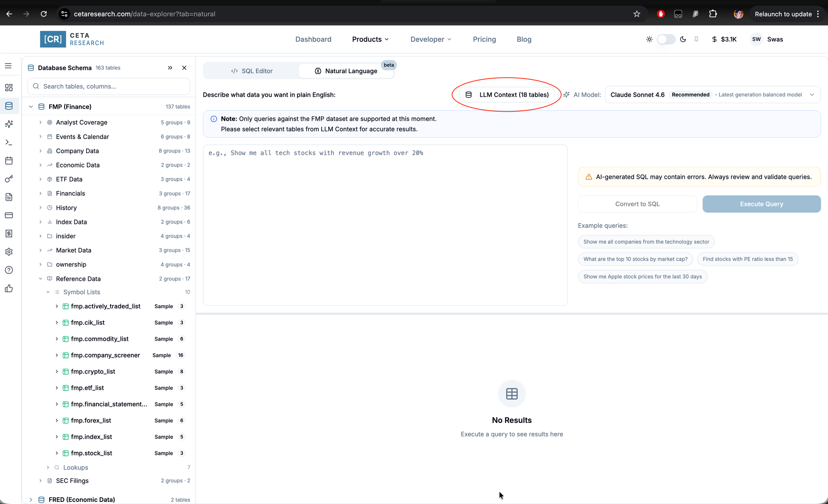
Task: Close the Database Schema panel
Action: (184, 68)
